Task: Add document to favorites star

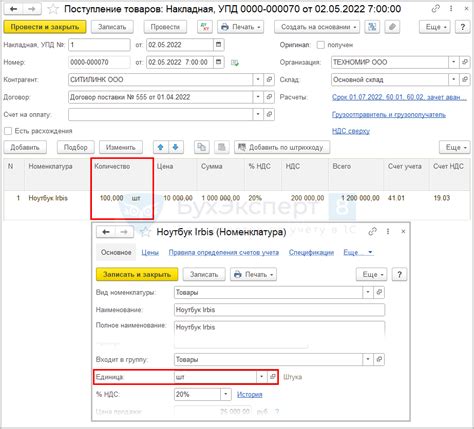Action: (53, 9)
